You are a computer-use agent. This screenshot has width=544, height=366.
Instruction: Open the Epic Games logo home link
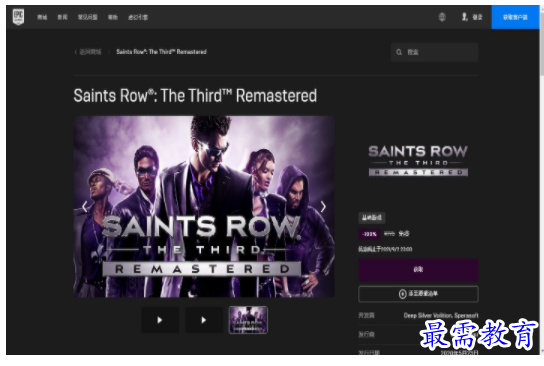point(18,17)
